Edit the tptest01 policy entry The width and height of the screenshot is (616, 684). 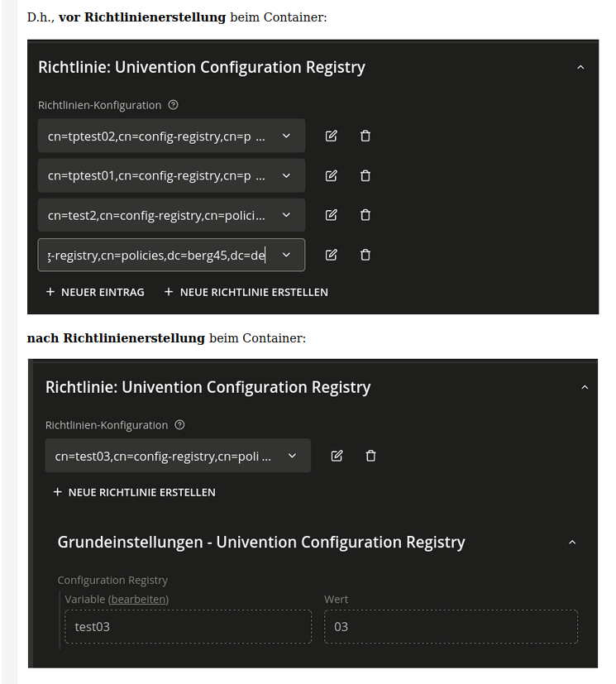point(332,175)
